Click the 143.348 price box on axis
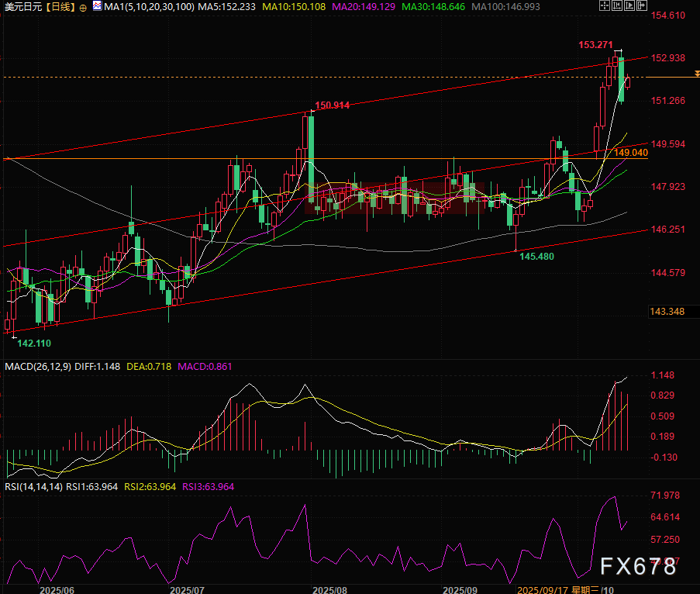This screenshot has width=700, height=594. click(667, 311)
